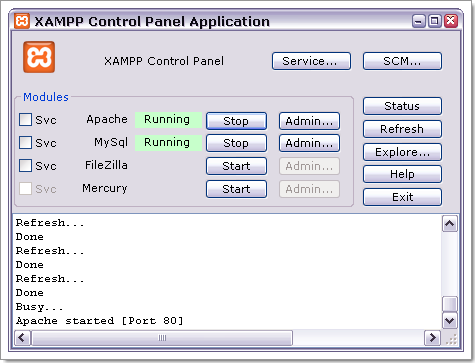Viewport: 475px width, 363px height.
Task: Open the SCM... services manager
Action: (402, 61)
